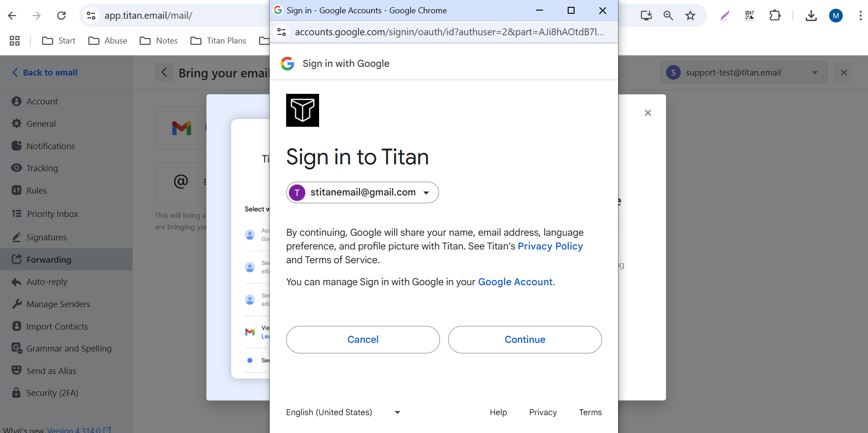This screenshot has height=433, width=868.
Task: Click the Rules sidebar icon
Action: [16, 190]
